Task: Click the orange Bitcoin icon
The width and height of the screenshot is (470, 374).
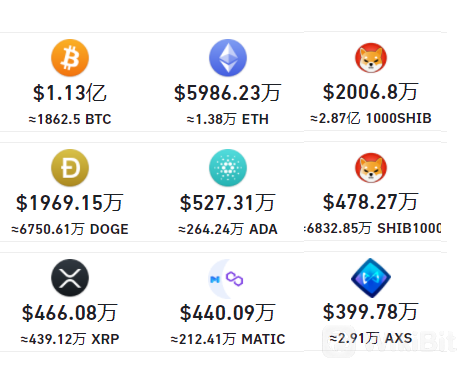Action: tap(70, 58)
